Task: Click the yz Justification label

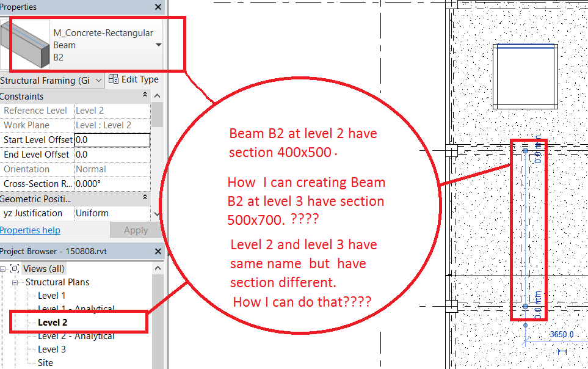Action: point(33,213)
